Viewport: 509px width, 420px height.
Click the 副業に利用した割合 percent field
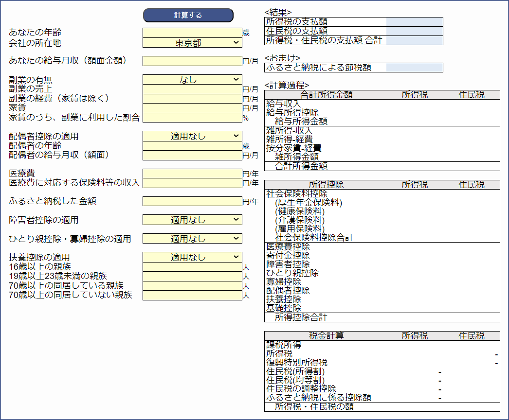tap(192, 118)
